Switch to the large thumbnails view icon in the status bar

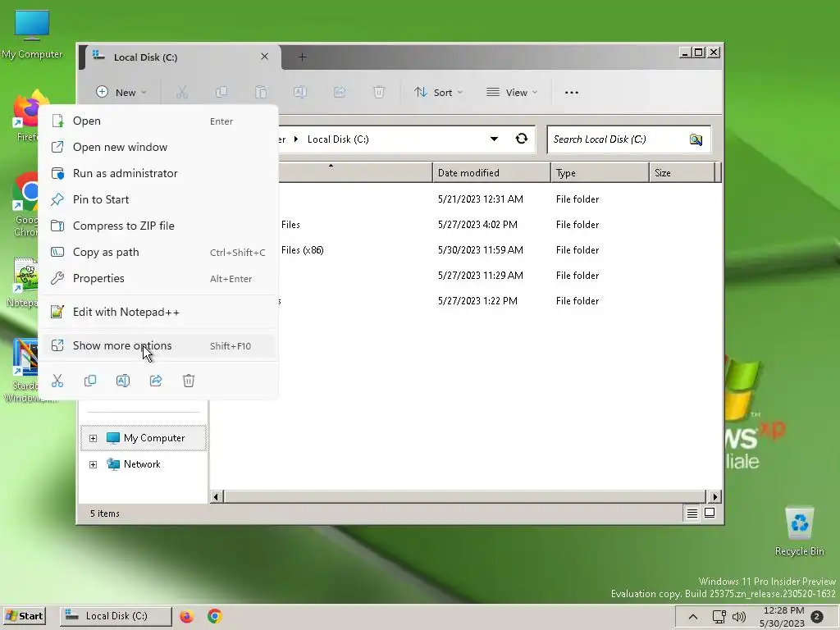tap(710, 513)
